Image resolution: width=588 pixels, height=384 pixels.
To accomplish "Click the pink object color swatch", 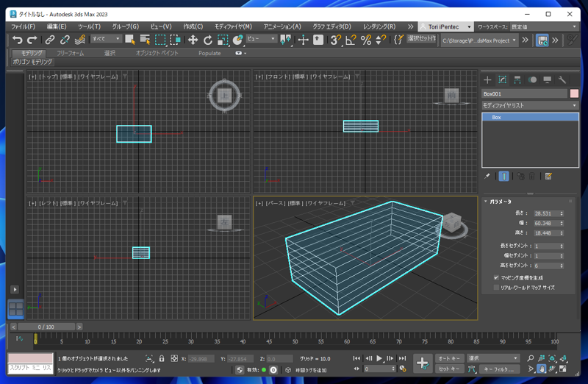I will click(574, 93).
